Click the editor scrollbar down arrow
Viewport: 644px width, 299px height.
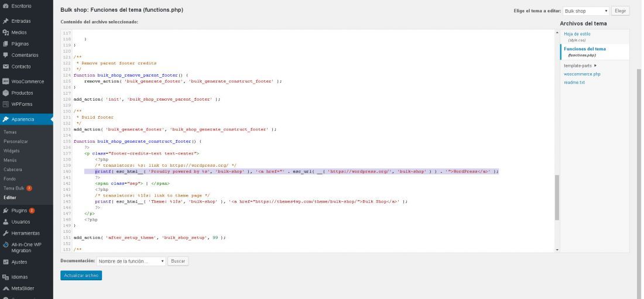(557, 250)
